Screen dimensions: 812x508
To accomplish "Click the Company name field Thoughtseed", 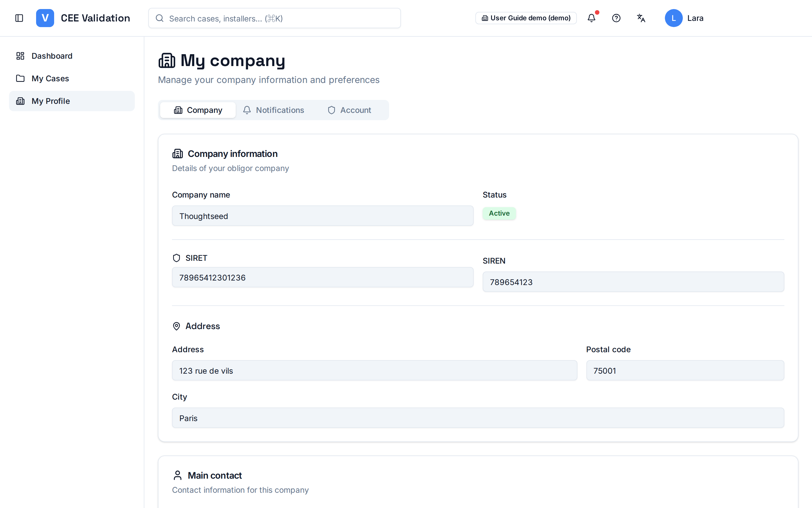I will [x=323, y=216].
